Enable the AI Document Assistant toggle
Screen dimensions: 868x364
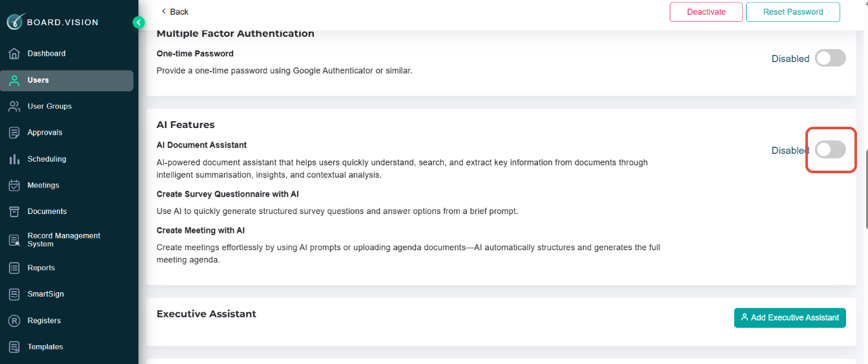click(x=830, y=150)
